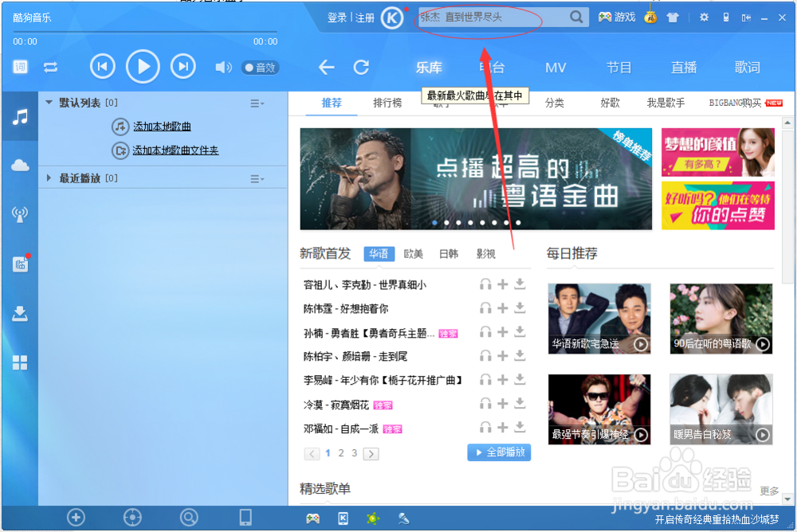Click the change-skin shirt icon
797x532 pixels.
point(672,16)
